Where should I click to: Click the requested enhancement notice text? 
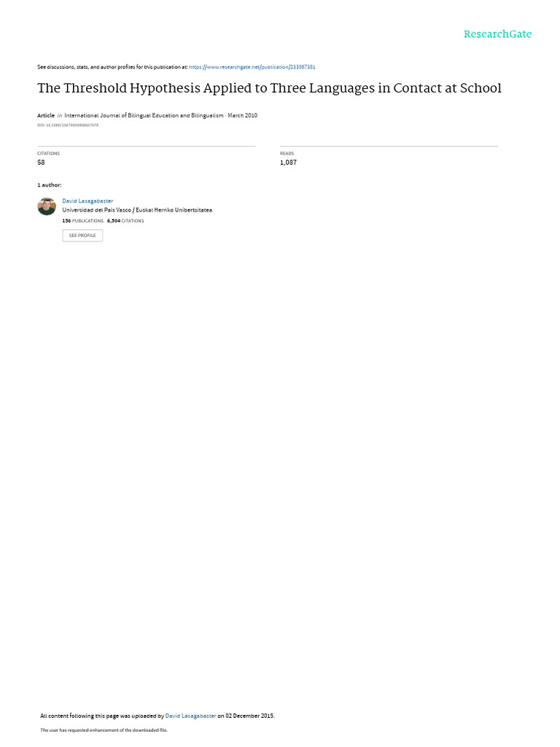click(x=104, y=729)
